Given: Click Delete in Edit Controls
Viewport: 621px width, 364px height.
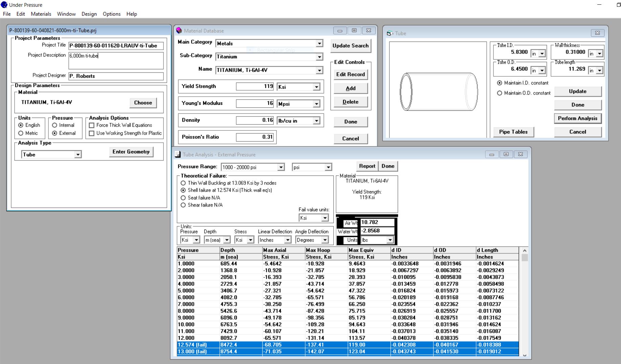Looking at the screenshot, I should [351, 102].
